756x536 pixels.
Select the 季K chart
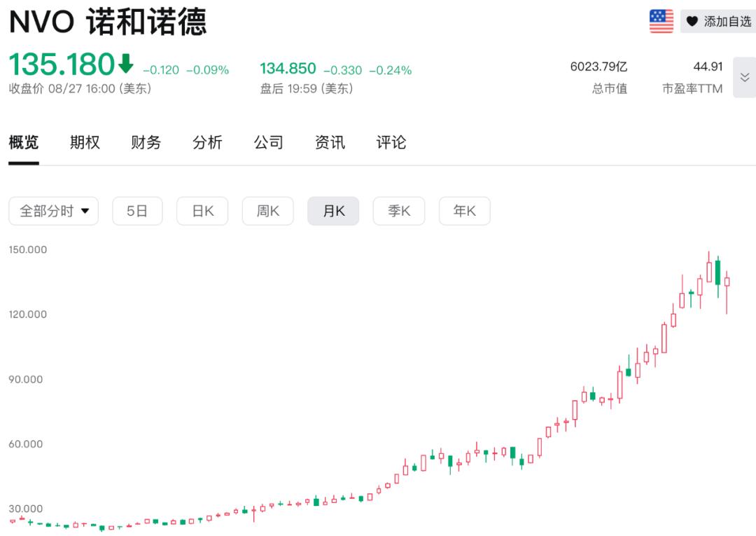[x=399, y=211]
